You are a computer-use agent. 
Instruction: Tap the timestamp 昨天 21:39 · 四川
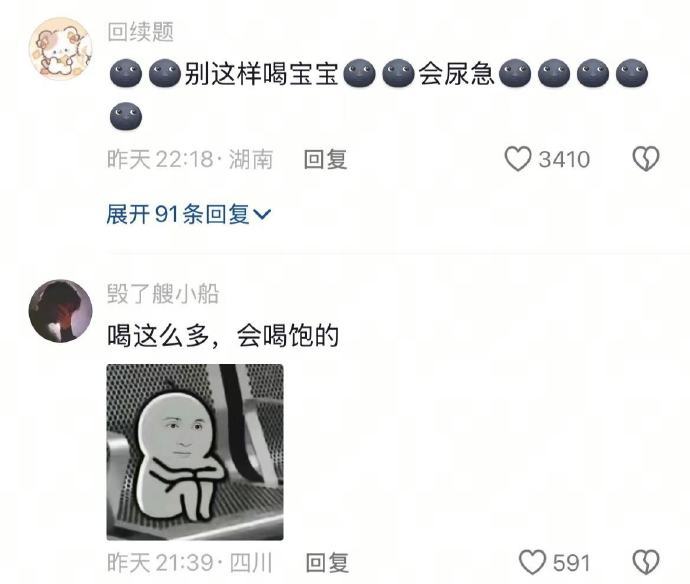(x=190, y=562)
